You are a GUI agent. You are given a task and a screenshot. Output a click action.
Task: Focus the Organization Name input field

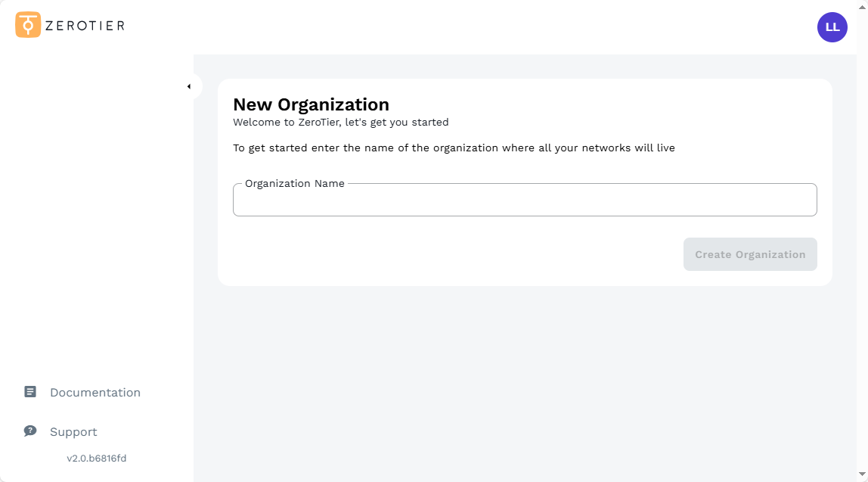(525, 200)
